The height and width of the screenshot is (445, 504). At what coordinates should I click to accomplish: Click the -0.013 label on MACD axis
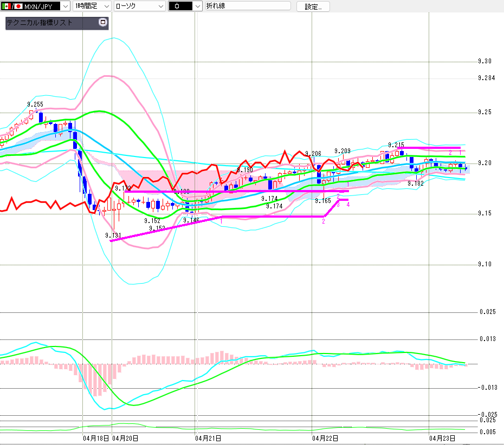click(x=488, y=388)
